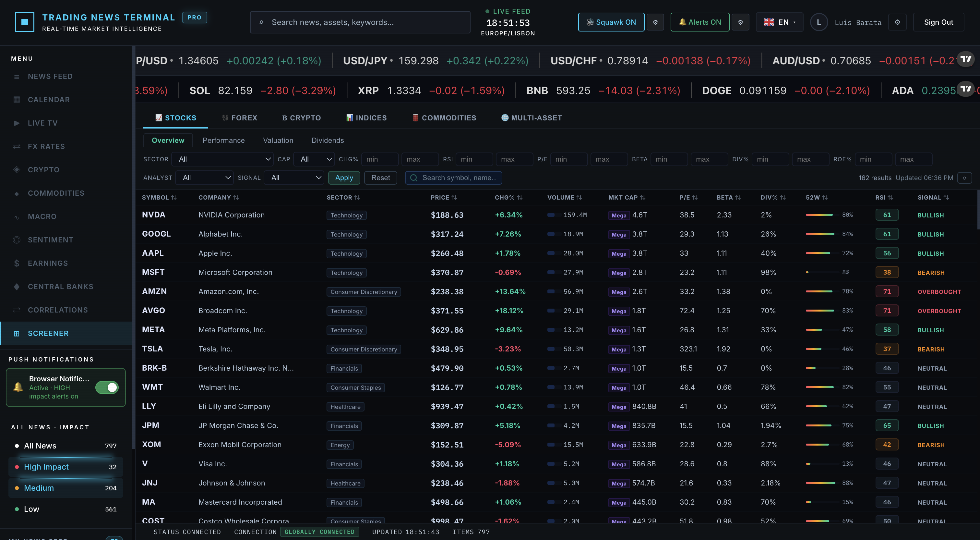Click the Earnings dollar icon
Screen dimensions: 980x540
coord(16,263)
